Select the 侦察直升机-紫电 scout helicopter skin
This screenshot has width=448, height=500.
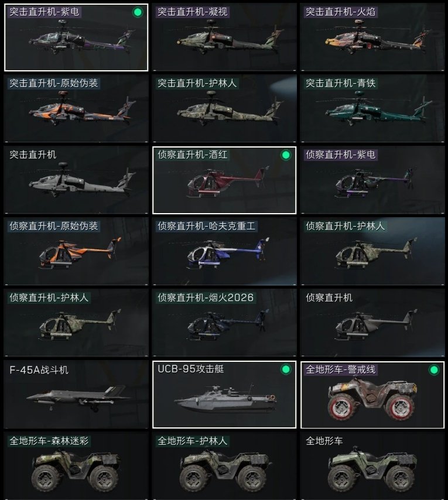click(372, 180)
